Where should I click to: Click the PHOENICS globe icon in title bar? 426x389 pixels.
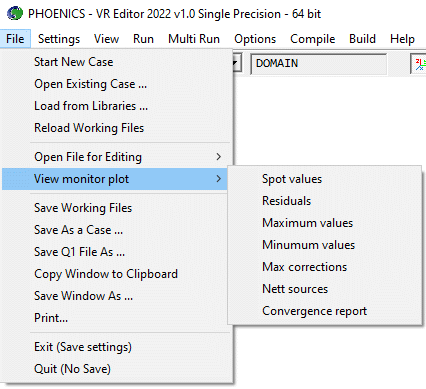point(14,13)
